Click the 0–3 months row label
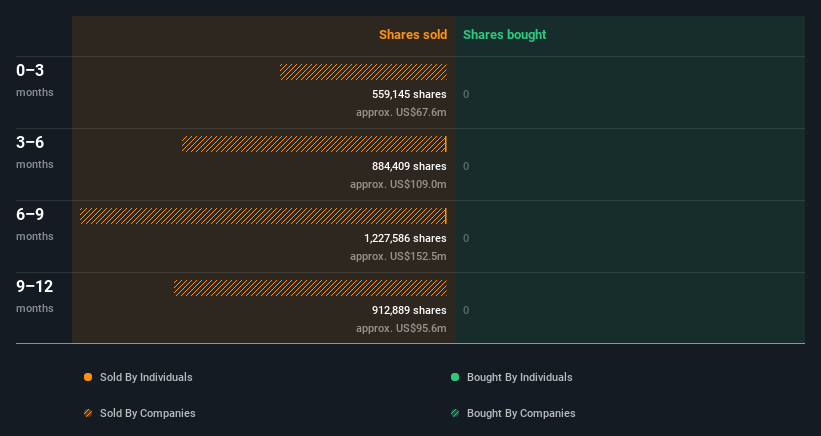This screenshot has width=821, height=436. pos(35,80)
